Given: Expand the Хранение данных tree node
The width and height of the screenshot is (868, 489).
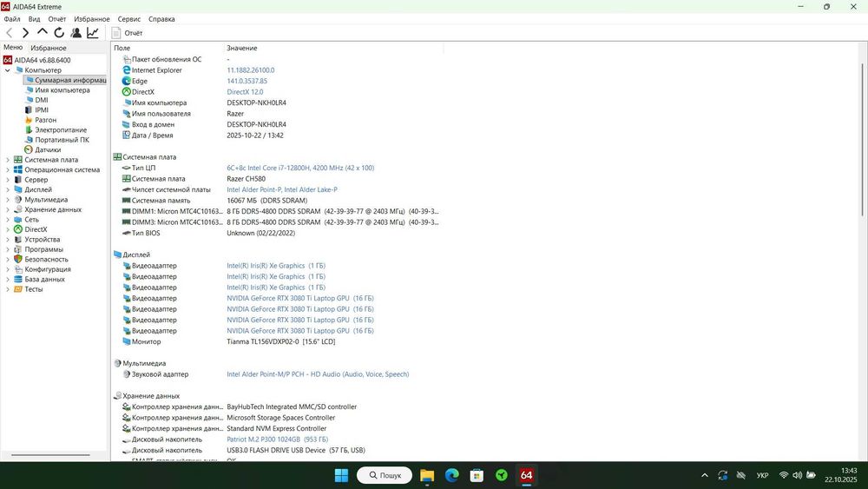Looking at the screenshot, I should tap(8, 210).
